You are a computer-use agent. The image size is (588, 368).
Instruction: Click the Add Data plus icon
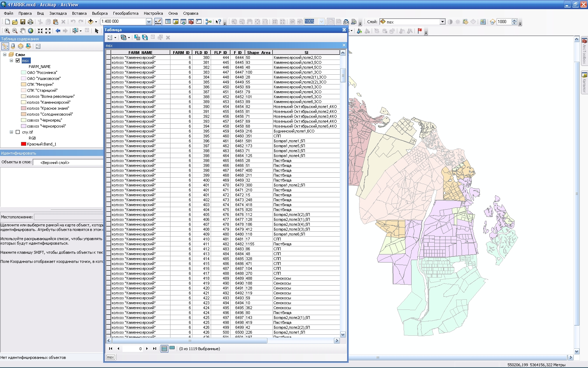91,22
